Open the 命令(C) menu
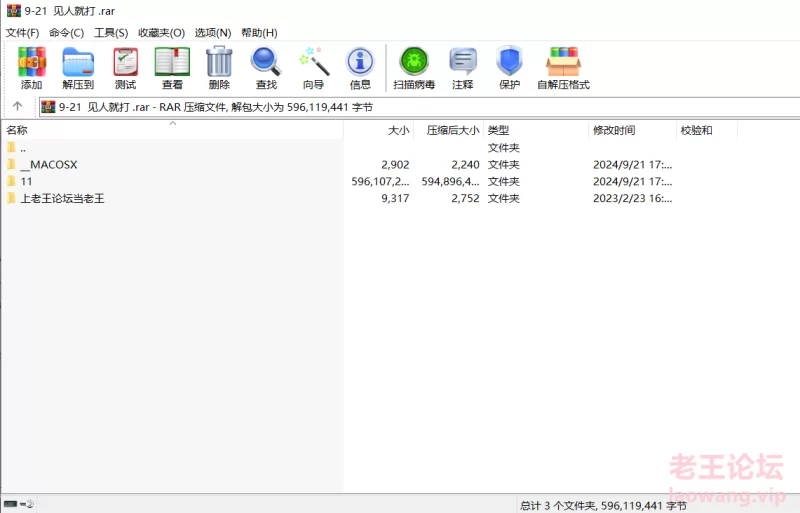The image size is (800, 513). pyautogui.click(x=66, y=33)
